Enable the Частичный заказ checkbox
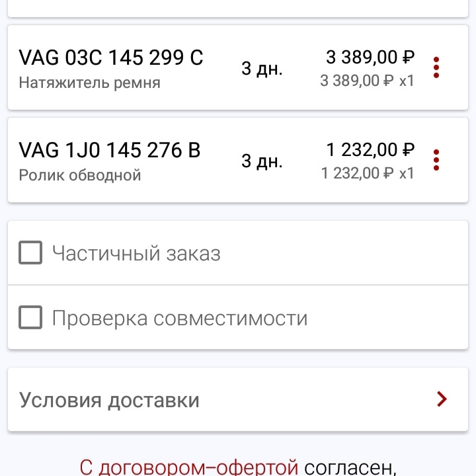Screen dimensions: 476x476 click(30, 253)
